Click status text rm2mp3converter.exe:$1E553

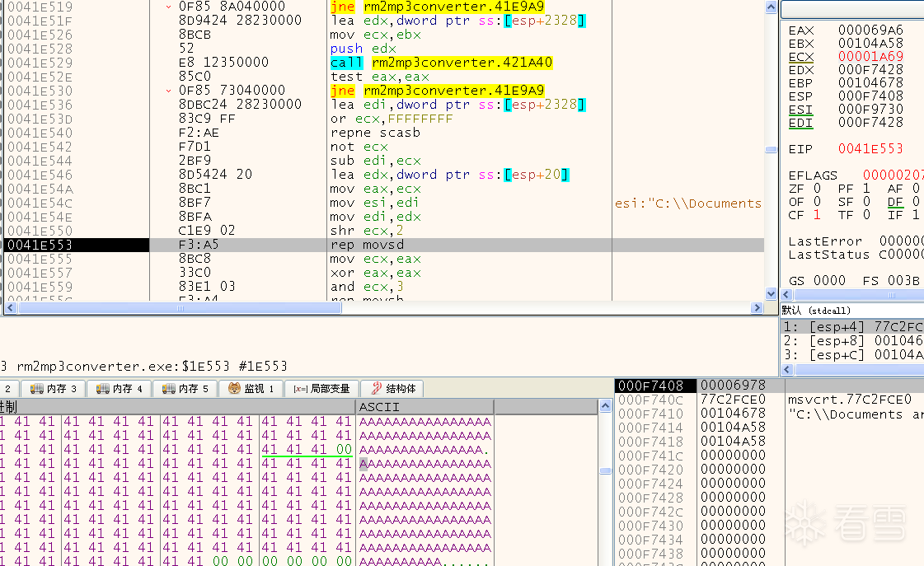pyautogui.click(x=123, y=367)
